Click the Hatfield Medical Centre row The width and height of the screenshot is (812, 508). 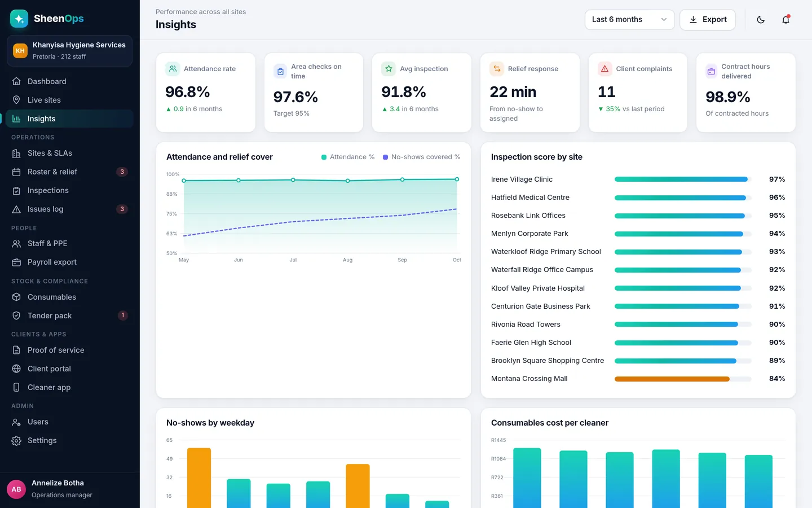pos(638,198)
